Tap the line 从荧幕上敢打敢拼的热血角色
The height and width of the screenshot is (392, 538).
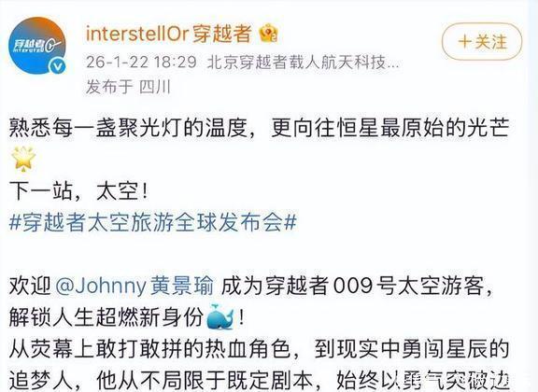click(x=149, y=349)
